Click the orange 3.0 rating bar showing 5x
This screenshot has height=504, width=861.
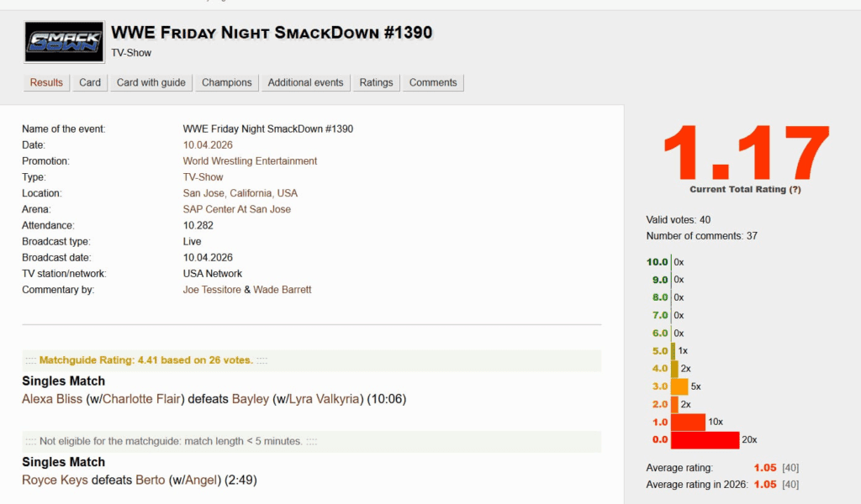tap(679, 386)
